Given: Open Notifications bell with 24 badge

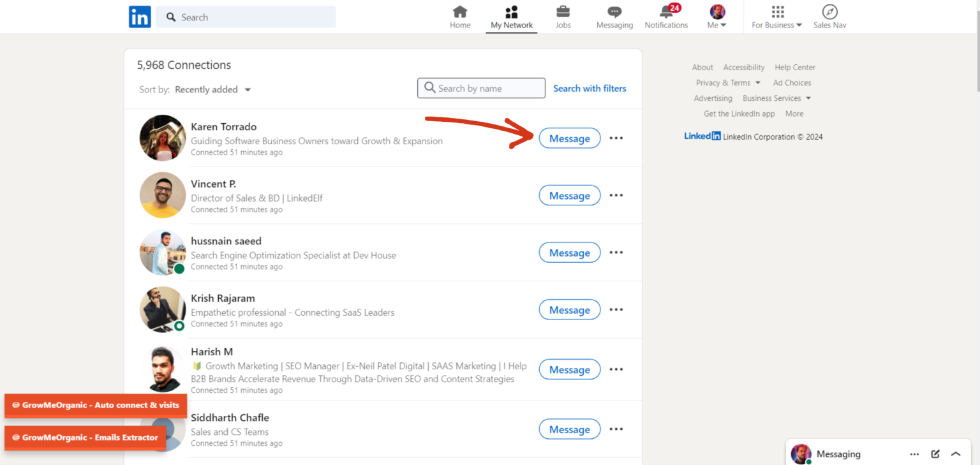Looking at the screenshot, I should click(666, 17).
